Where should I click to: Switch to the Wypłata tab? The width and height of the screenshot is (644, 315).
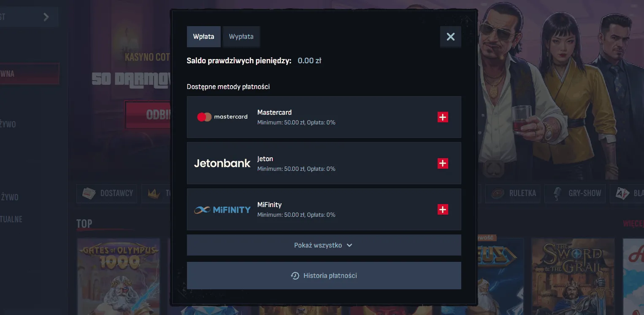[241, 37]
